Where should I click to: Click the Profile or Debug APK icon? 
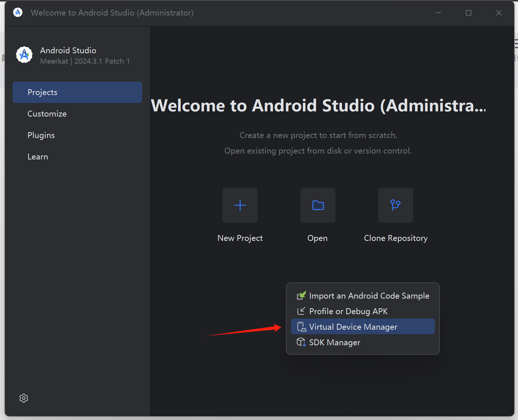301,311
